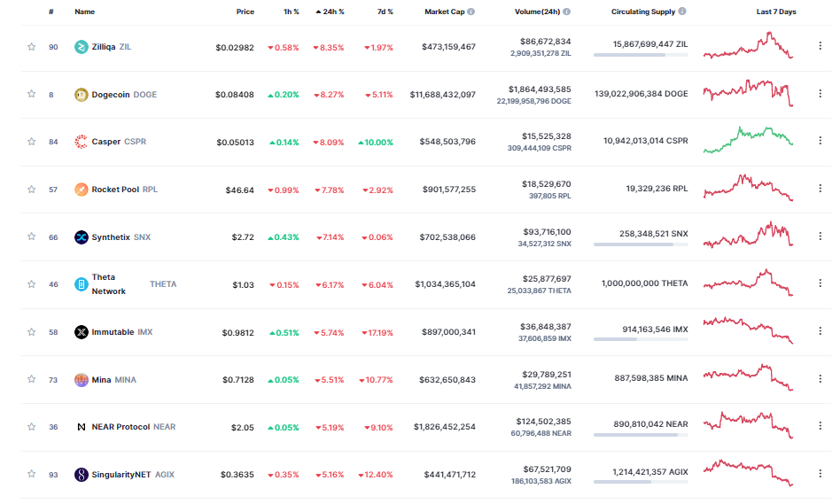Star SingularityNET in the watchlist
This screenshot has width=840, height=504.
32,474
